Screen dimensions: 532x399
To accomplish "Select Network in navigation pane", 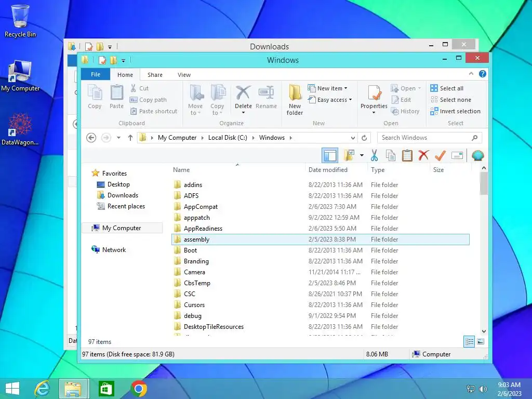I will coord(114,250).
